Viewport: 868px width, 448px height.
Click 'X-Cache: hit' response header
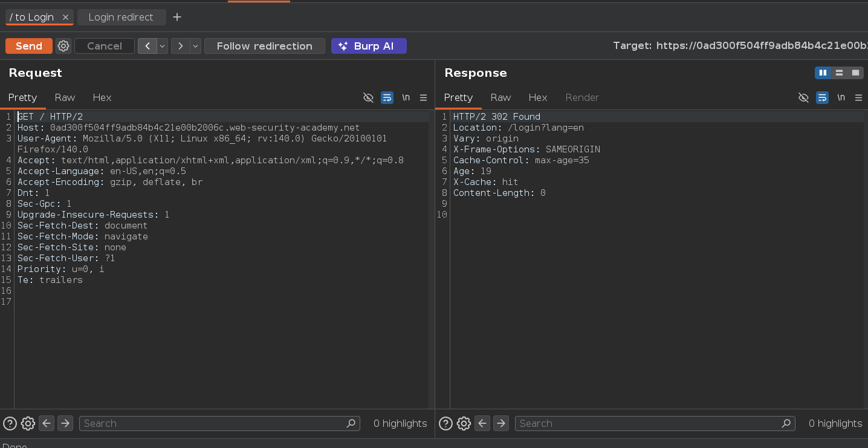tap(486, 182)
